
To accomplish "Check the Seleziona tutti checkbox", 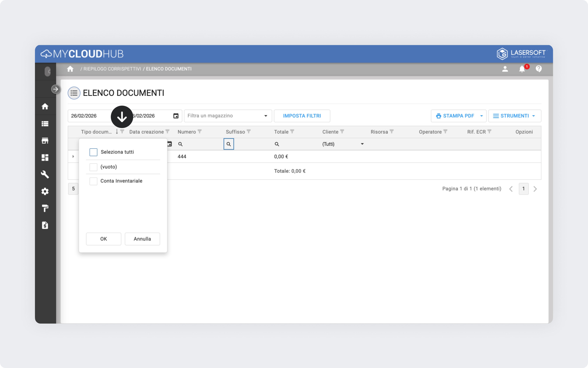I will 93,152.
